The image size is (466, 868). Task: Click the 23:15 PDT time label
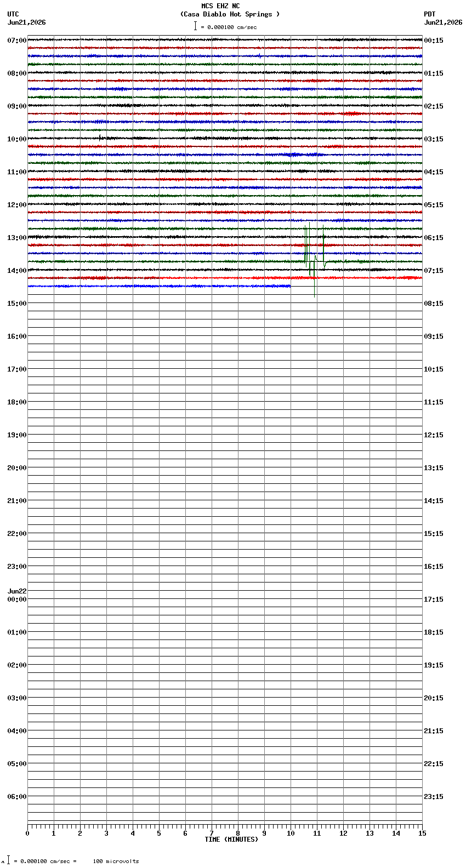434,797
